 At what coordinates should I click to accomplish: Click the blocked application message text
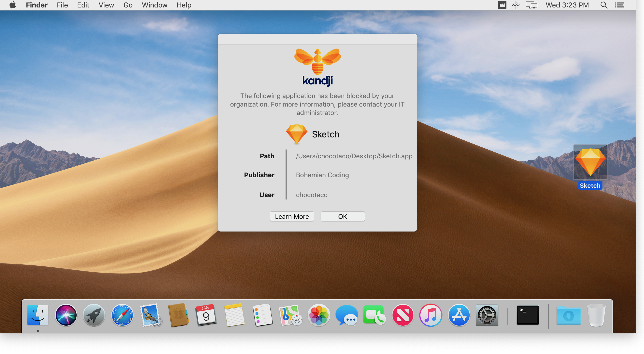[317, 104]
